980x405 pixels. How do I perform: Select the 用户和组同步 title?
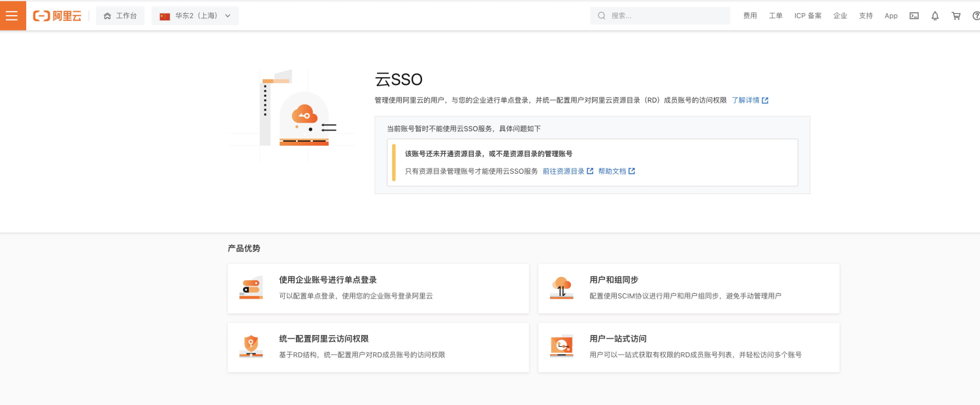(x=613, y=280)
